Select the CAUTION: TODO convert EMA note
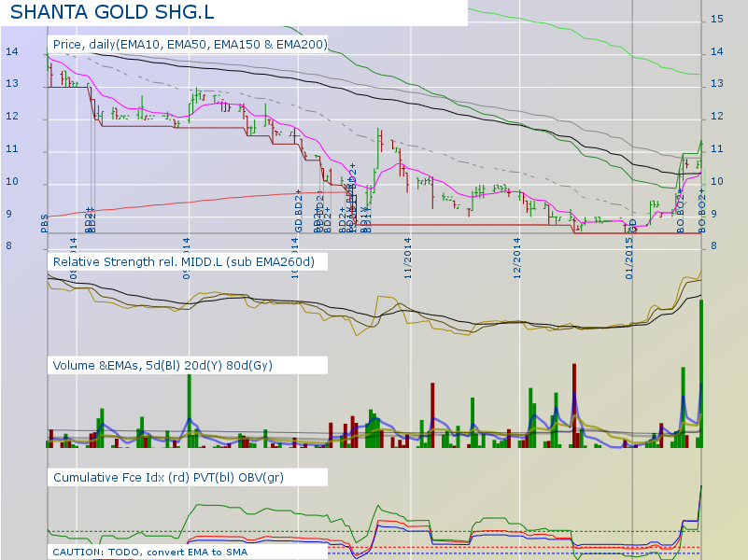 click(x=149, y=552)
